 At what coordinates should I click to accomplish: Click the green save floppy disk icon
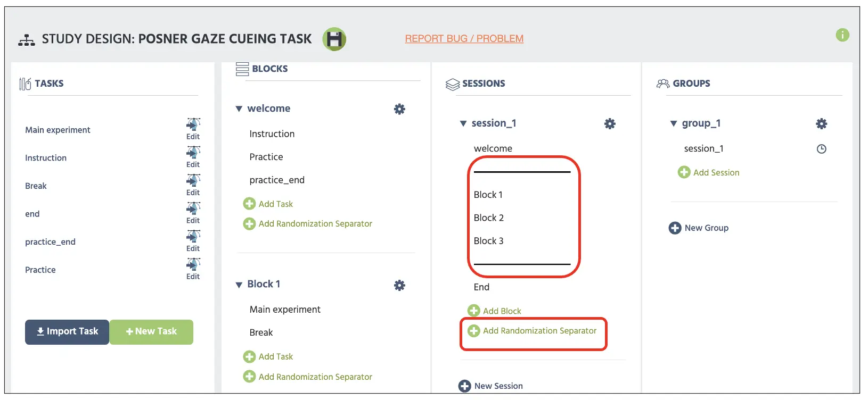[334, 39]
